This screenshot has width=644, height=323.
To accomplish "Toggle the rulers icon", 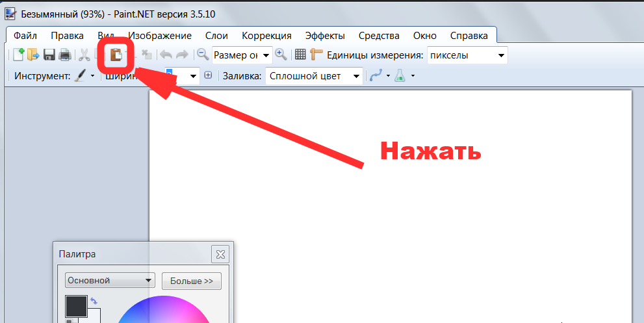I will (316, 54).
